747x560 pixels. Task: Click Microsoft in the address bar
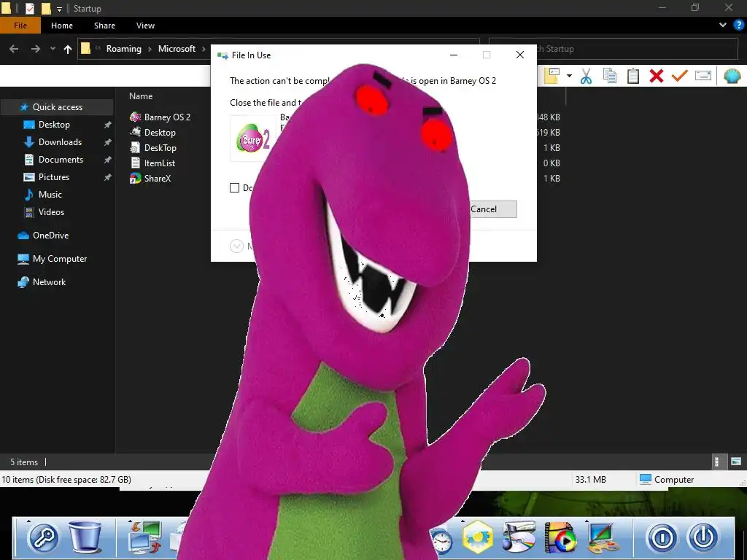point(177,49)
